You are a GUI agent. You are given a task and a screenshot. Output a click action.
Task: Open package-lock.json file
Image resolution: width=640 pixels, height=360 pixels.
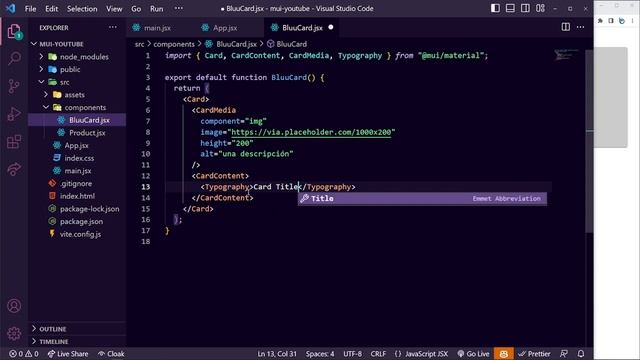coord(89,209)
